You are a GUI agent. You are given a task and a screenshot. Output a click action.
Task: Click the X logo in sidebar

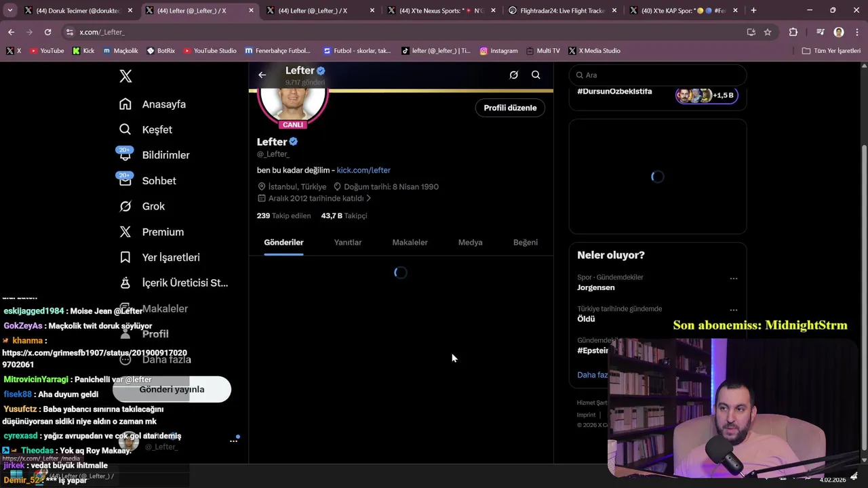click(x=125, y=76)
